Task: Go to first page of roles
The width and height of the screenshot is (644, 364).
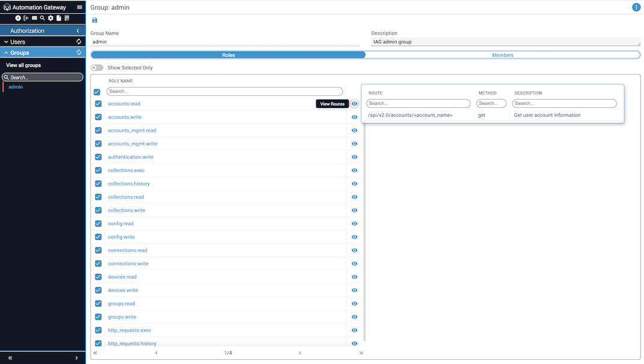Action: pos(95,353)
